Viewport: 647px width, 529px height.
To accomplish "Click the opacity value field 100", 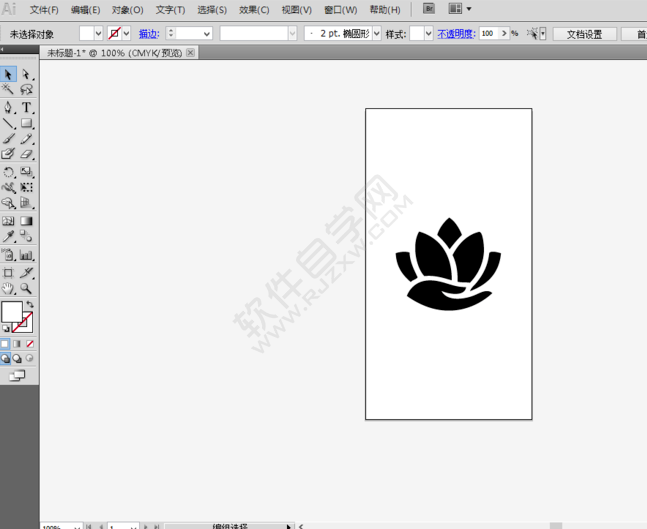I will click(x=489, y=33).
